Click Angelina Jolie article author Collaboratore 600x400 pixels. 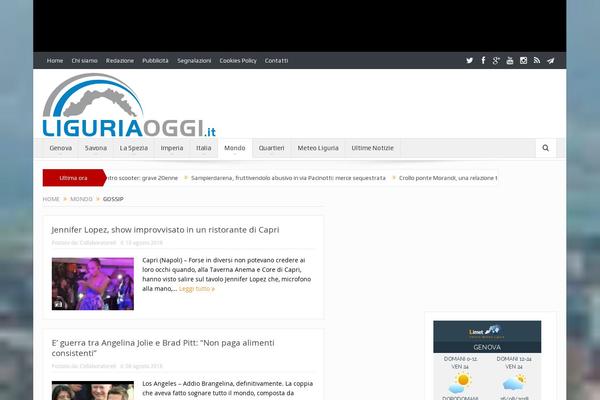[98, 366]
